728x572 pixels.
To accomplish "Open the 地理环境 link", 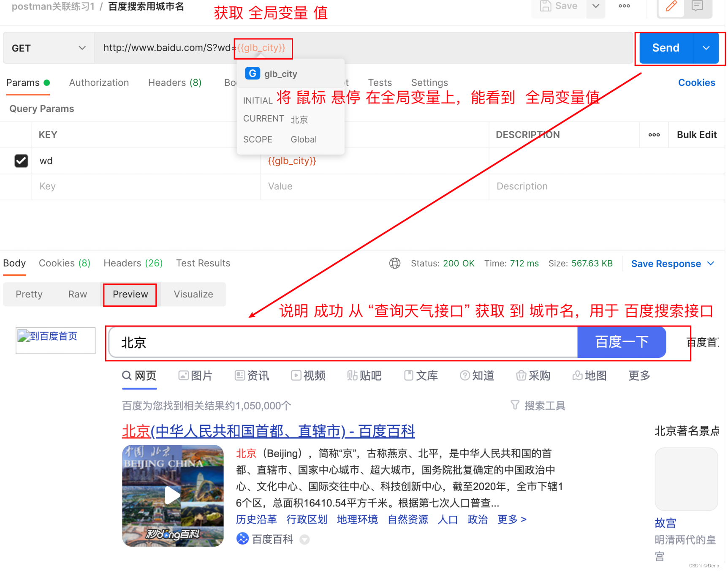I will coord(357,520).
